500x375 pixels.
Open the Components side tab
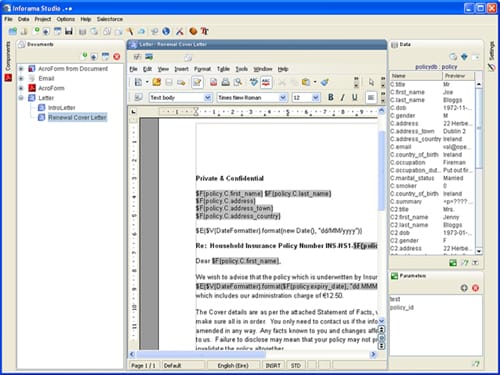pyautogui.click(x=8, y=56)
